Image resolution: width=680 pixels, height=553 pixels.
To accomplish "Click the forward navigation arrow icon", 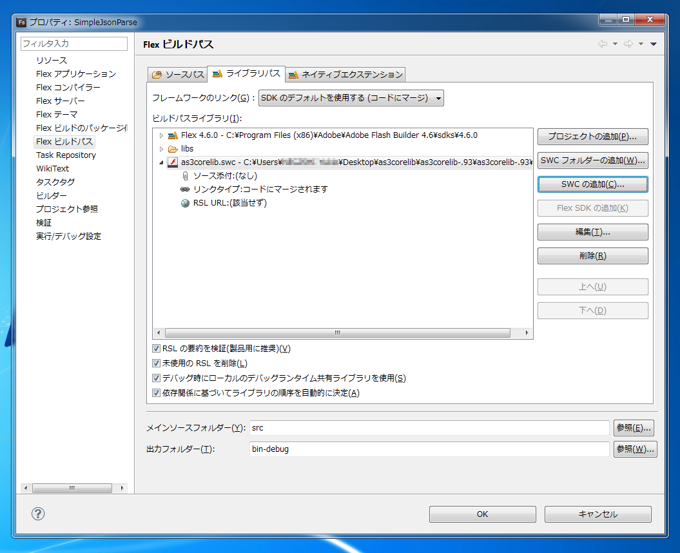I will [628, 44].
